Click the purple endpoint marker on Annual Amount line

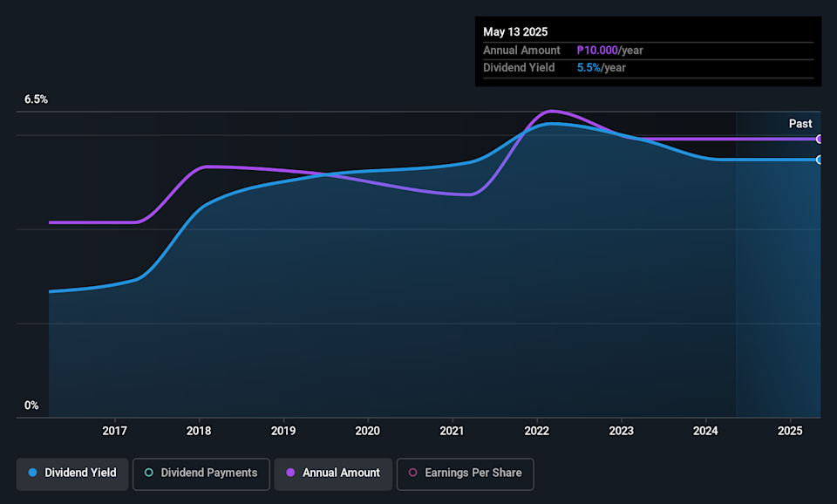pos(819,140)
